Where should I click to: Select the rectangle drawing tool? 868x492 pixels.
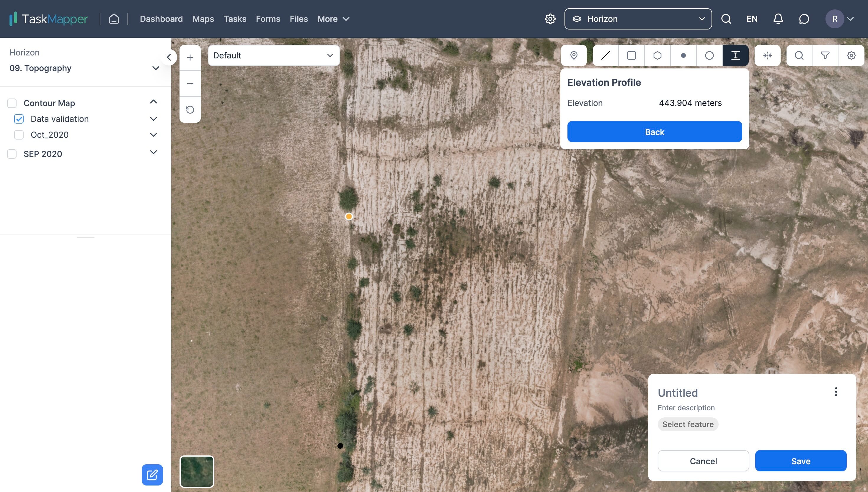[631, 55]
